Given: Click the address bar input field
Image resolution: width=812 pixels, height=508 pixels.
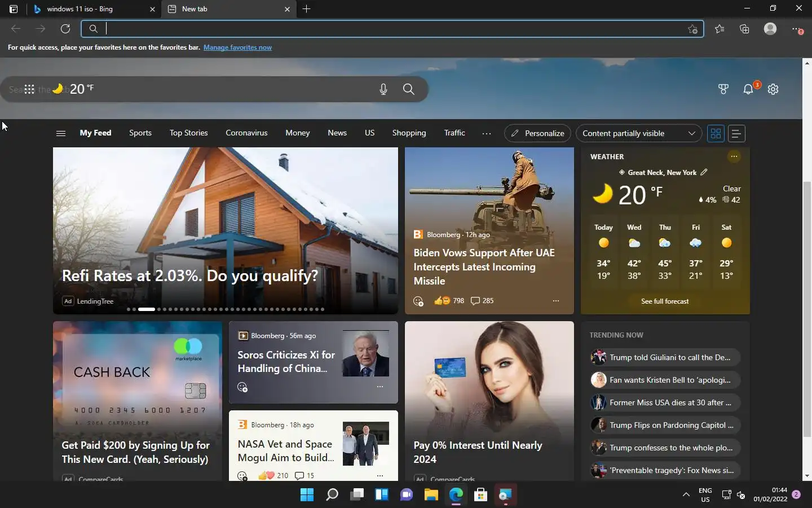Looking at the screenshot, I should [x=392, y=29].
